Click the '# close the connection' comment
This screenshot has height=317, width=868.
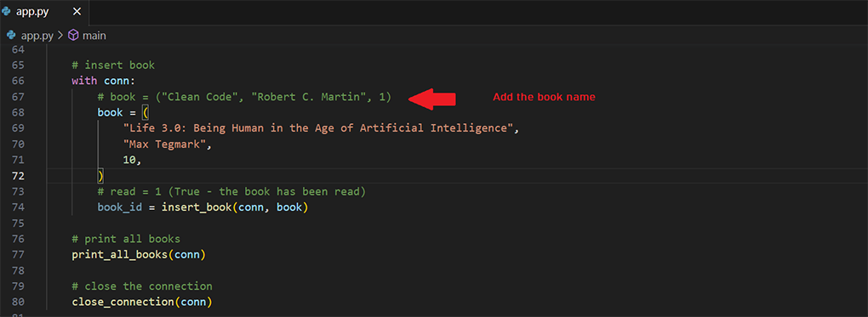click(x=142, y=286)
